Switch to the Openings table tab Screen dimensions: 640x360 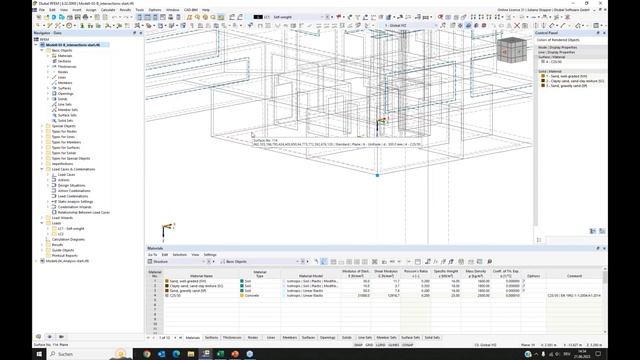coord(327,338)
